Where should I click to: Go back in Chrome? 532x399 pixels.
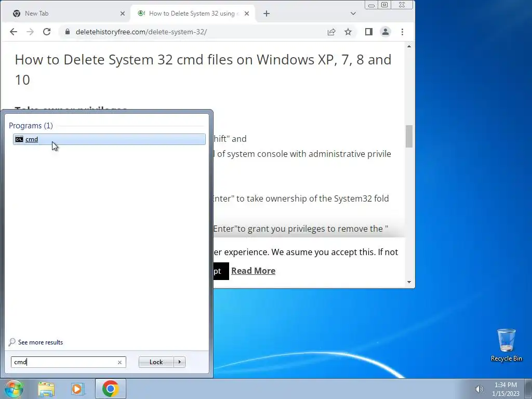click(x=13, y=32)
